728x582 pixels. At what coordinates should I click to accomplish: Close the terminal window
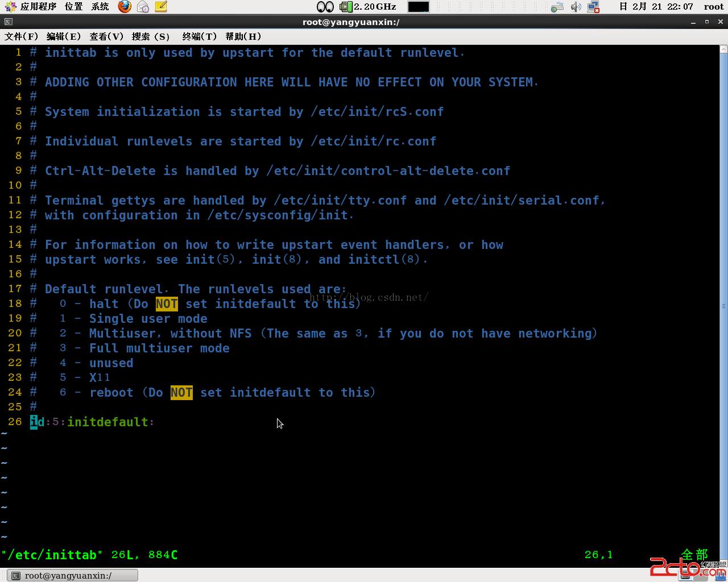pyautogui.click(x=721, y=22)
